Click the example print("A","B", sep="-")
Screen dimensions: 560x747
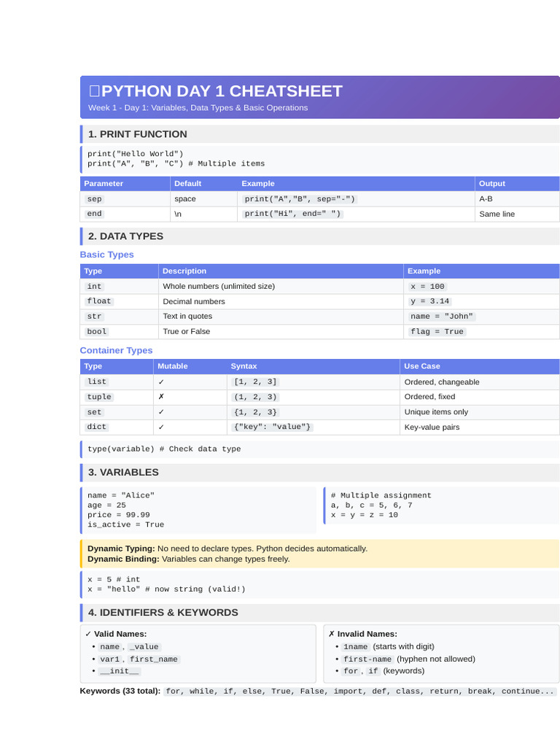coord(300,198)
